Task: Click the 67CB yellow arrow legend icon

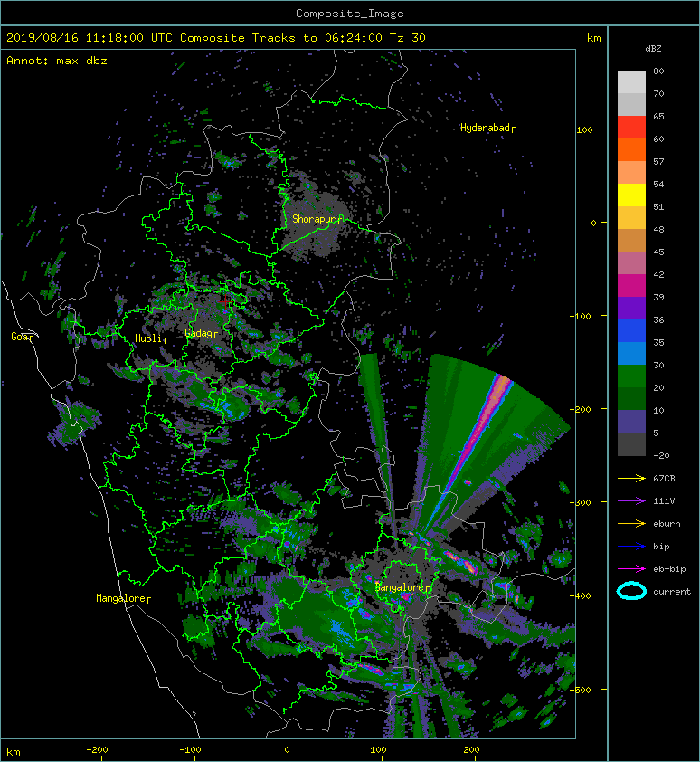Action: (x=631, y=479)
